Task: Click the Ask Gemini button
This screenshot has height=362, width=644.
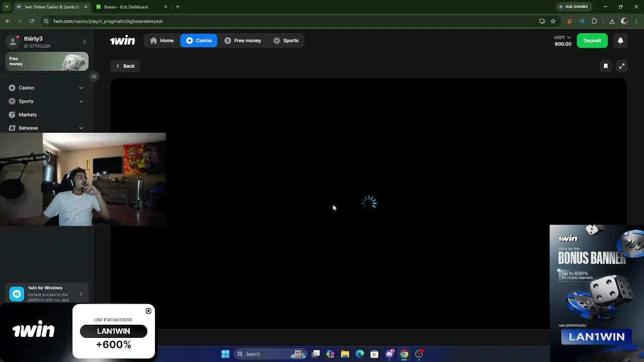Action: [x=573, y=7]
